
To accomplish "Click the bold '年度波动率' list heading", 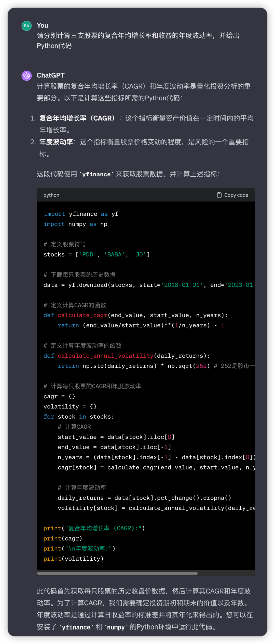I will (x=56, y=142).
